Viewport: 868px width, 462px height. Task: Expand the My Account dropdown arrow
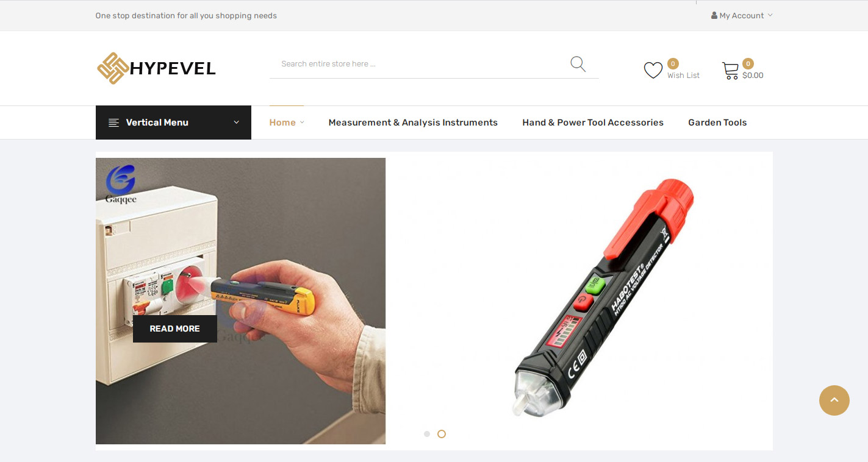[x=770, y=15]
